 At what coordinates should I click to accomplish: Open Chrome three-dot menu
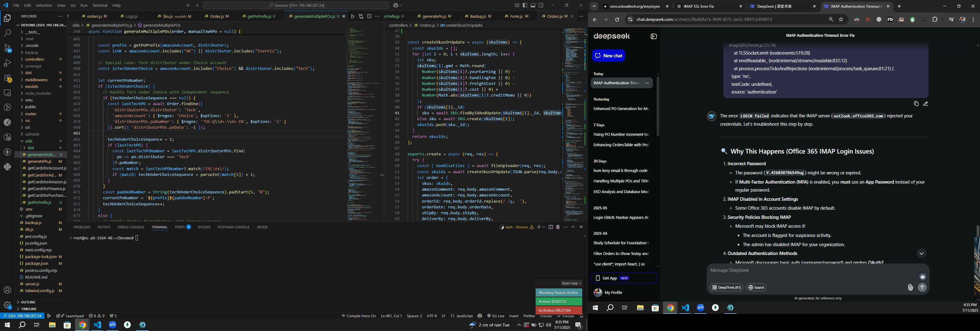coord(973,19)
